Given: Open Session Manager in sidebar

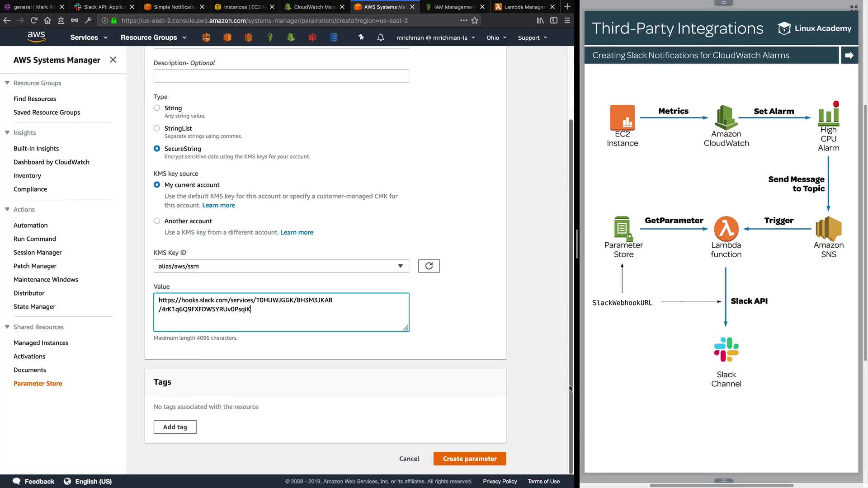Looking at the screenshot, I should [38, 253].
